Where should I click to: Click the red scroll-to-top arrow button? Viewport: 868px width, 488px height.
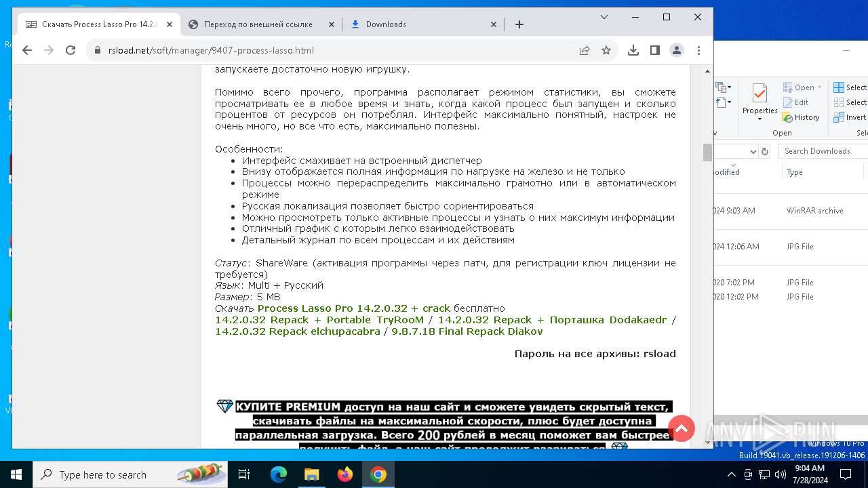(x=682, y=428)
